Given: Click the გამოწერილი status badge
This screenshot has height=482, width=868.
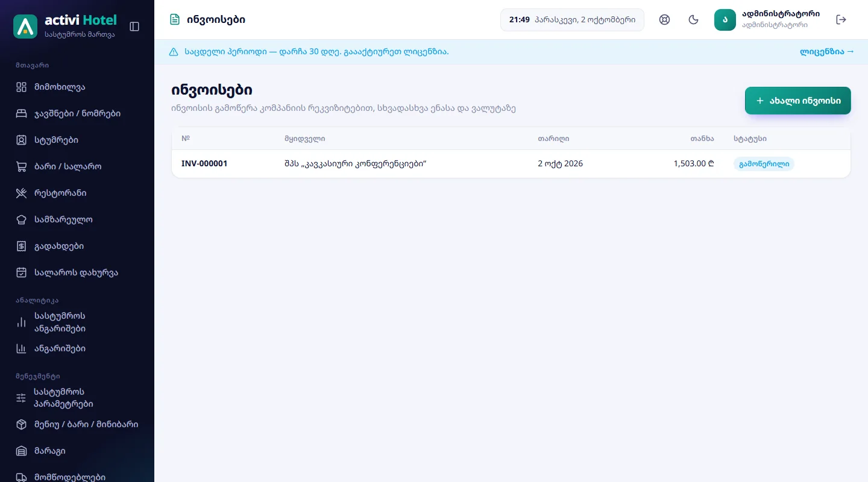Looking at the screenshot, I should (764, 164).
